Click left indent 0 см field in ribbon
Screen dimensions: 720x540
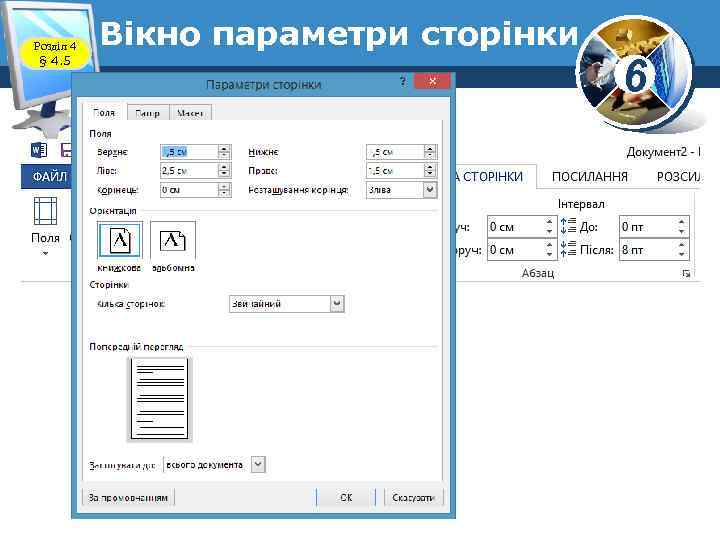pos(516,226)
